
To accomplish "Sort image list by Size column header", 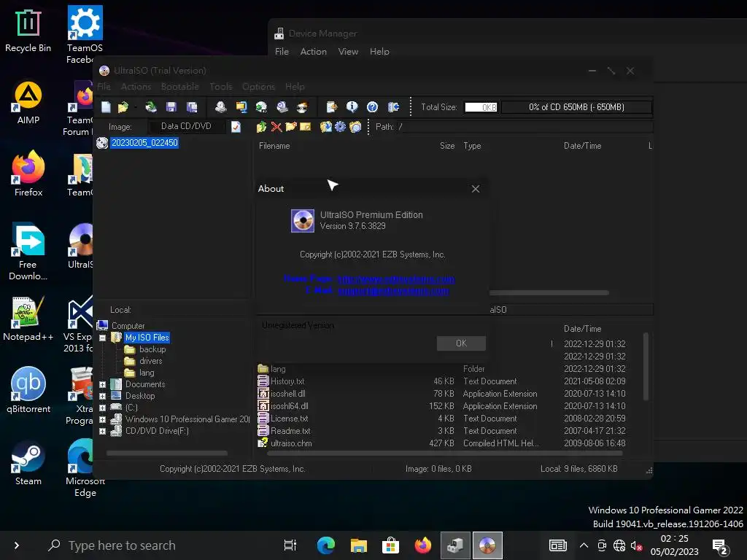I will click(x=447, y=146).
